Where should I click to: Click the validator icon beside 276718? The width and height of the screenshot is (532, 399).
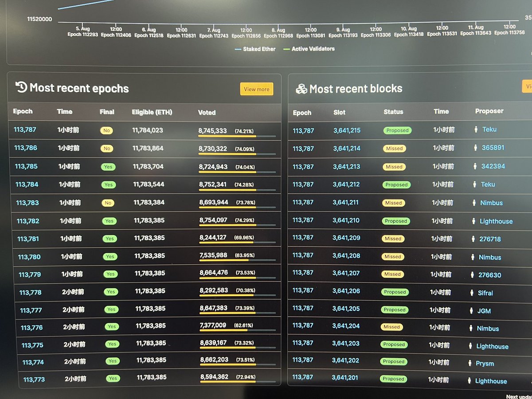pos(473,239)
